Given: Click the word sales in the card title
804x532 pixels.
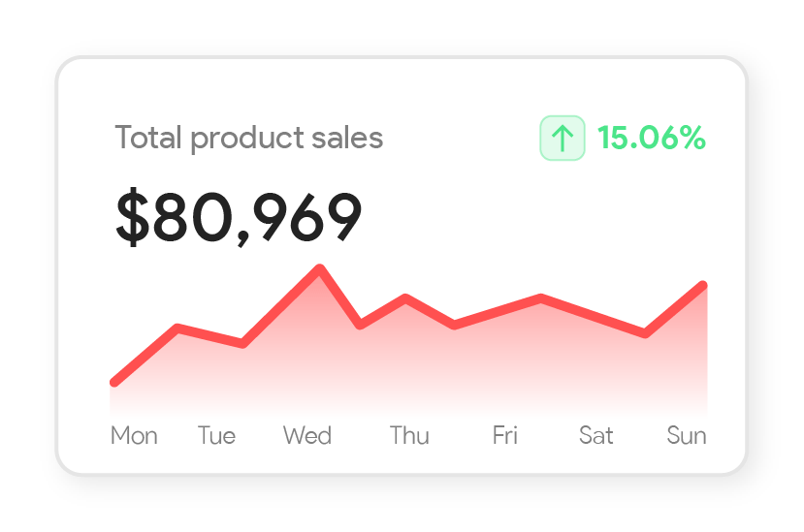Looking at the screenshot, I should point(347,139).
